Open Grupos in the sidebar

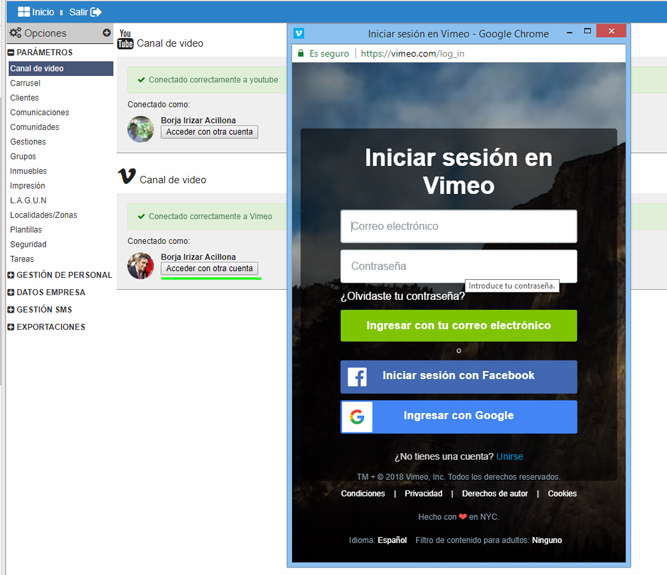(23, 156)
